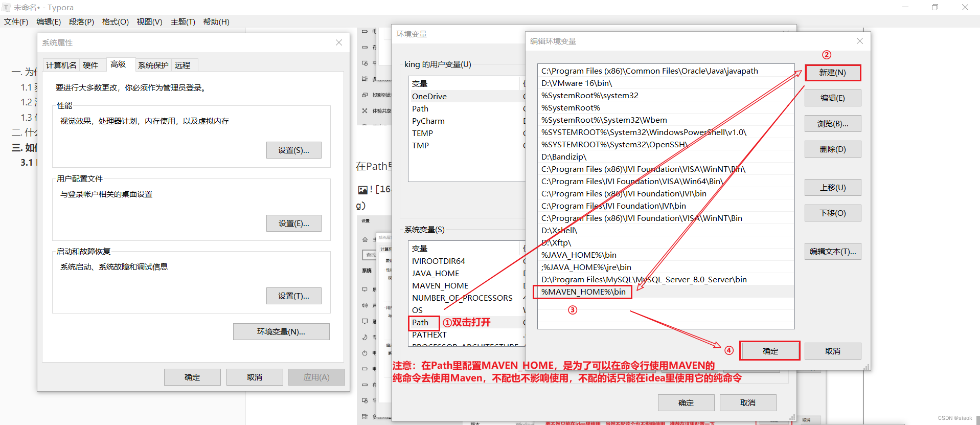Switch to the 硬件 tab
Image resolution: width=980 pixels, height=425 pixels.
[90, 65]
